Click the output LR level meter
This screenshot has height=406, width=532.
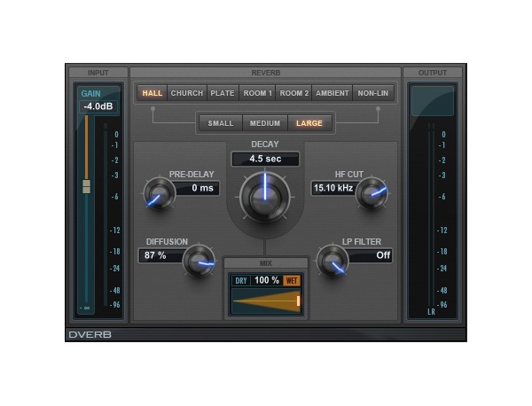(x=431, y=215)
